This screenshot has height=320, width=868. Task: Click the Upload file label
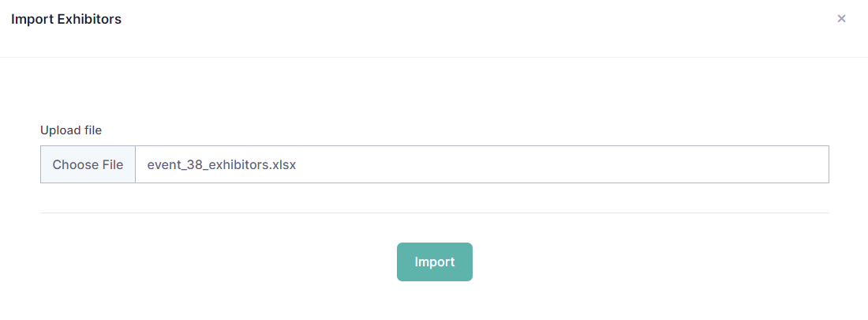point(71,130)
